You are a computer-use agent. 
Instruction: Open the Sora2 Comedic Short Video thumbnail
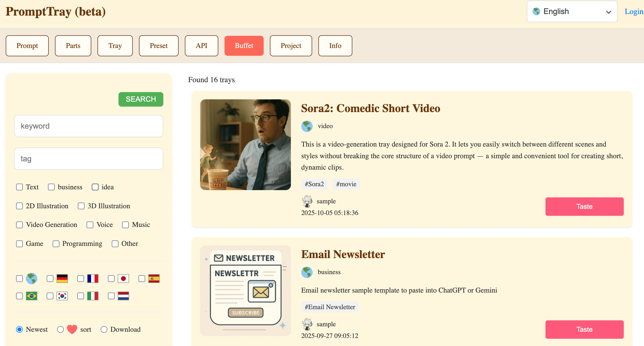(x=245, y=145)
